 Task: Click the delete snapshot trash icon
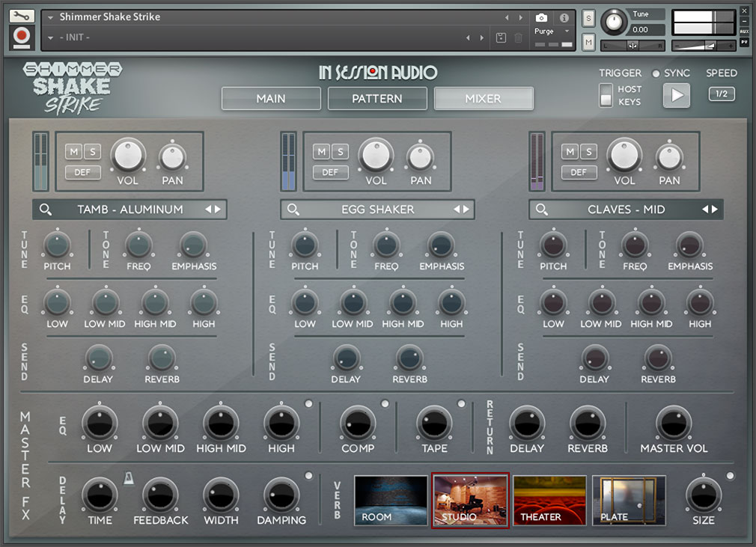click(519, 37)
